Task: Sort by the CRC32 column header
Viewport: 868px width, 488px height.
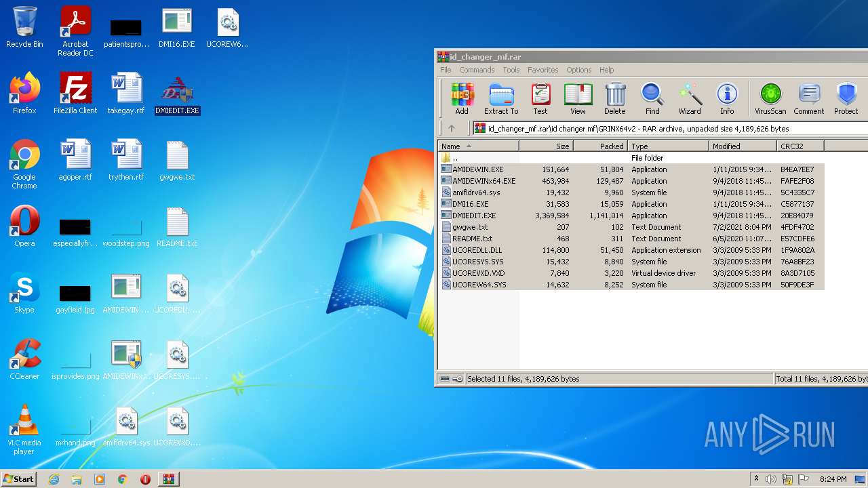Action: click(x=801, y=146)
